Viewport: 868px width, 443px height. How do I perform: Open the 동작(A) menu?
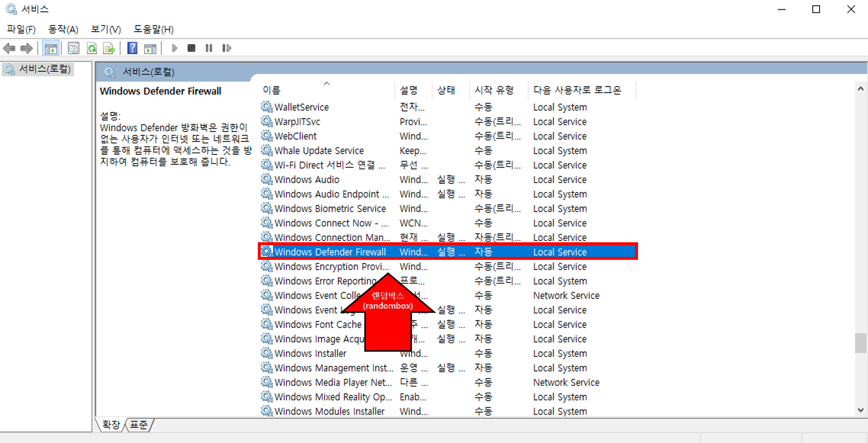[63, 29]
